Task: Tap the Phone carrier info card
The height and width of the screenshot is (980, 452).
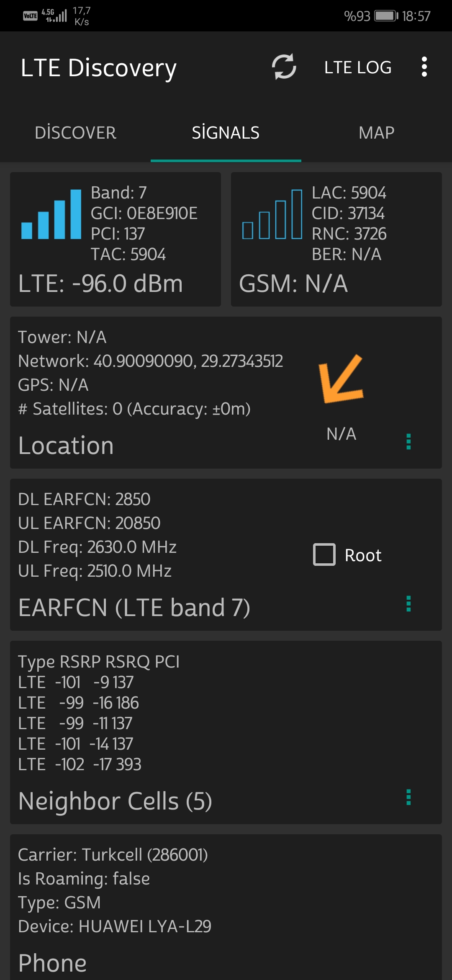Action: (x=226, y=907)
